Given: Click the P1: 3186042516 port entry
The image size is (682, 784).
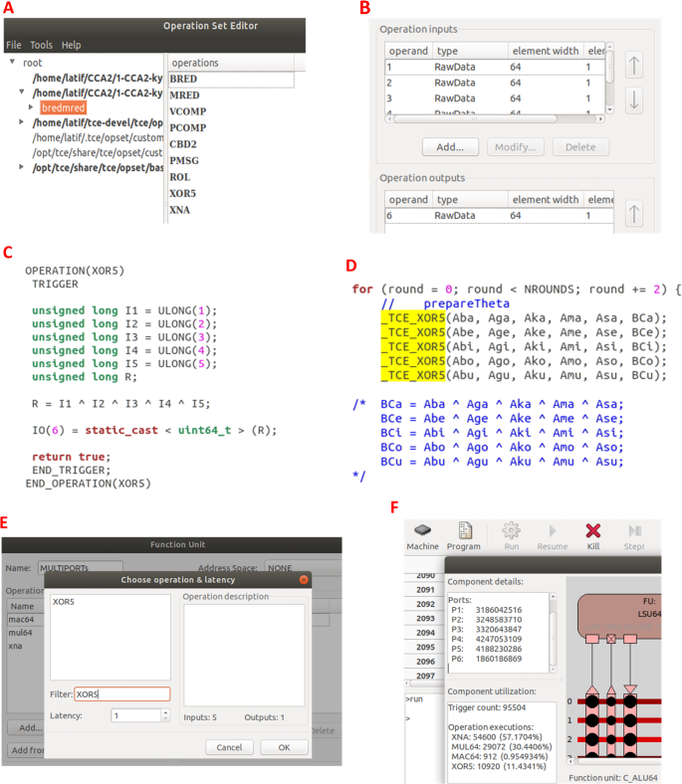Looking at the screenshot, I should (x=486, y=610).
